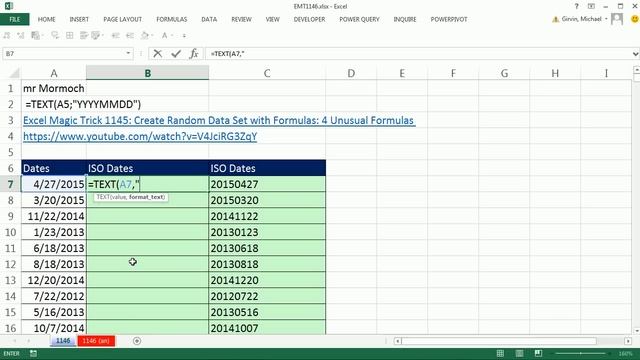The width and height of the screenshot is (640, 360).
Task: Click the user account picture
Action: 617,19
